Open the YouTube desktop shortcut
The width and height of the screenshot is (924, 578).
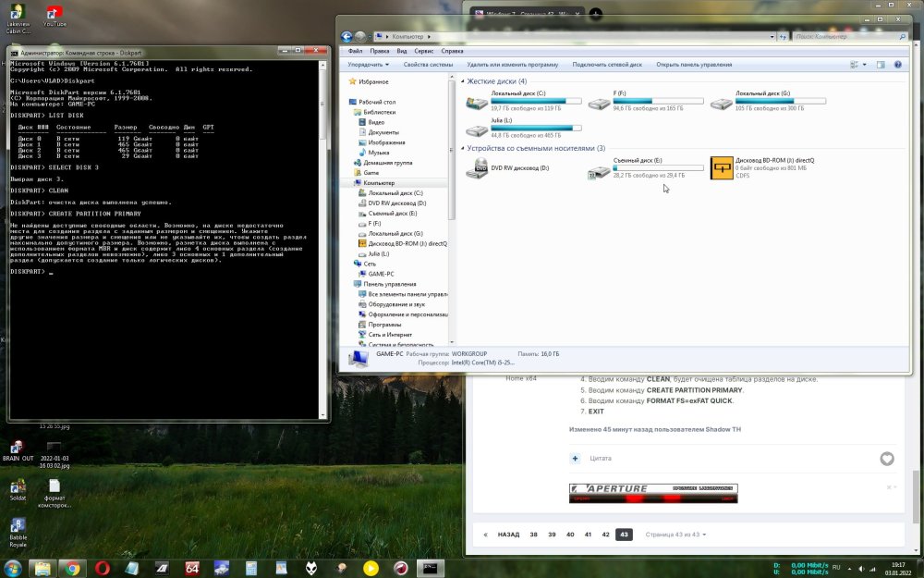[x=55, y=13]
